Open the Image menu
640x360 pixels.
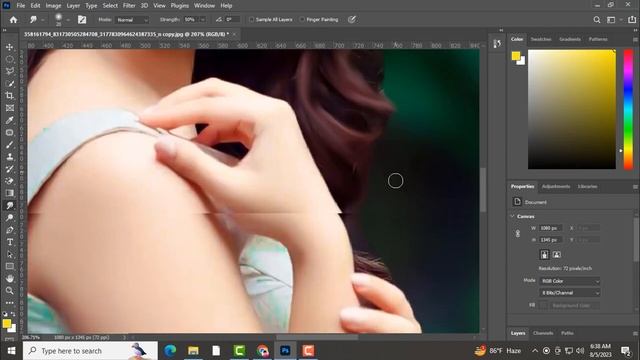click(53, 6)
